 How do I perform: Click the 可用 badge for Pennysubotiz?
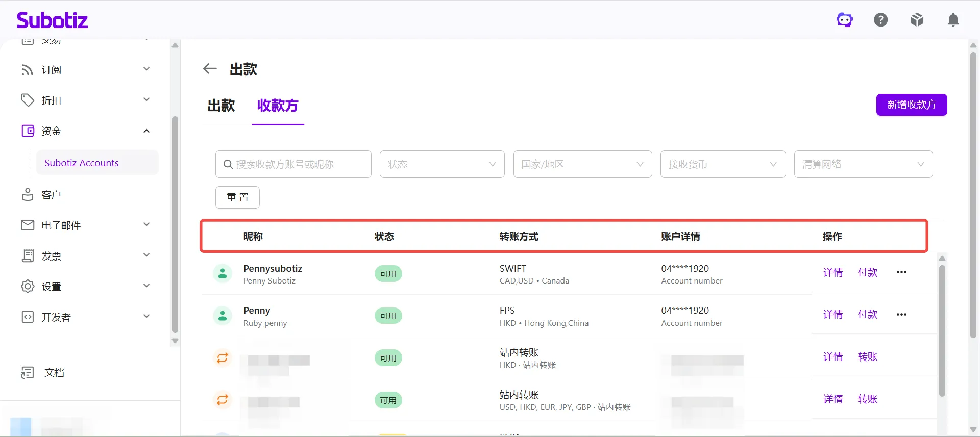click(388, 274)
